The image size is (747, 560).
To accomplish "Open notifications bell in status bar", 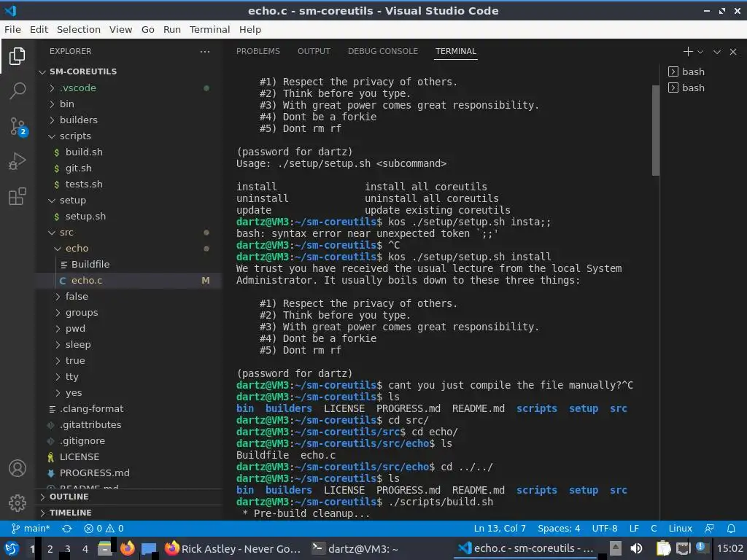I will 731,529.
